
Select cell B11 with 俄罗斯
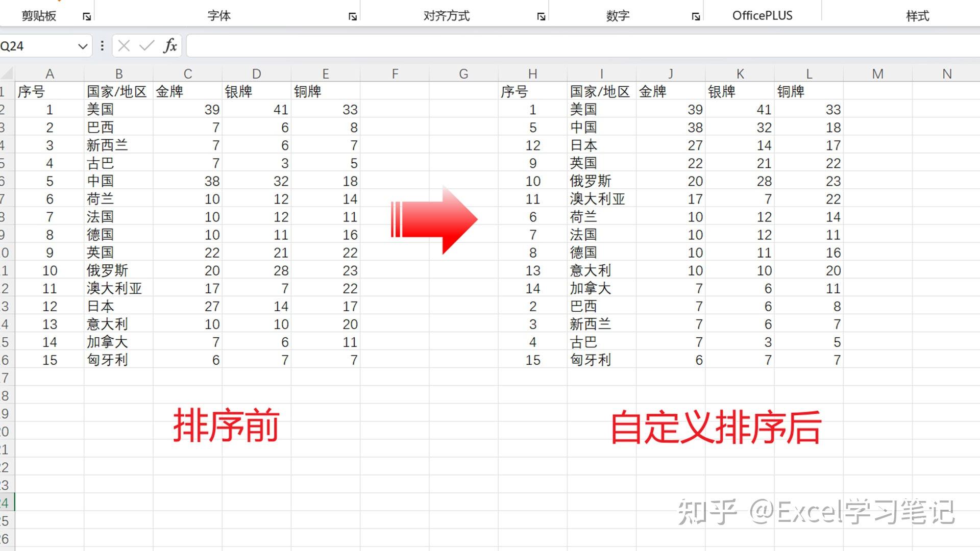point(118,270)
